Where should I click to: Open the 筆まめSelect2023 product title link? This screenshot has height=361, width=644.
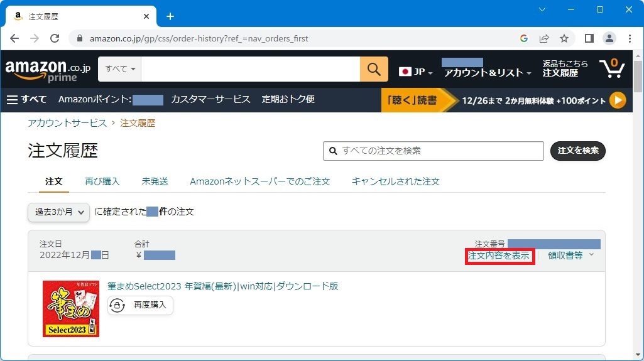[x=222, y=286]
